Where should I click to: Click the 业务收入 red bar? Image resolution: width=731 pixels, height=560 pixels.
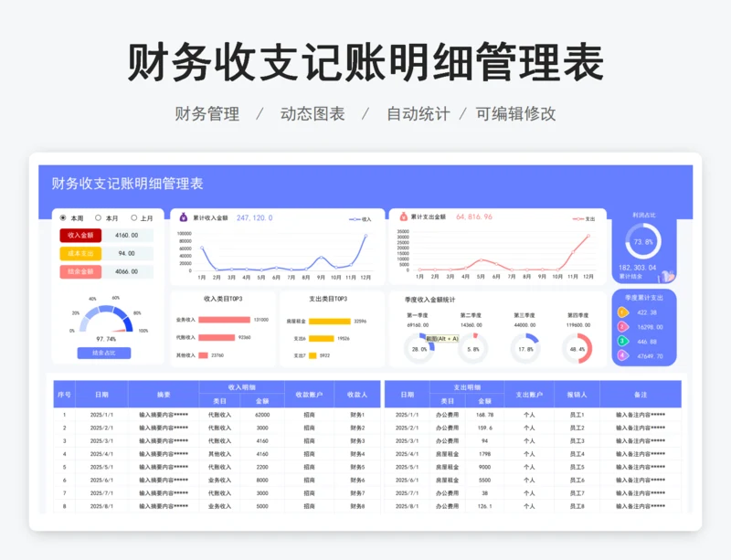224,320
